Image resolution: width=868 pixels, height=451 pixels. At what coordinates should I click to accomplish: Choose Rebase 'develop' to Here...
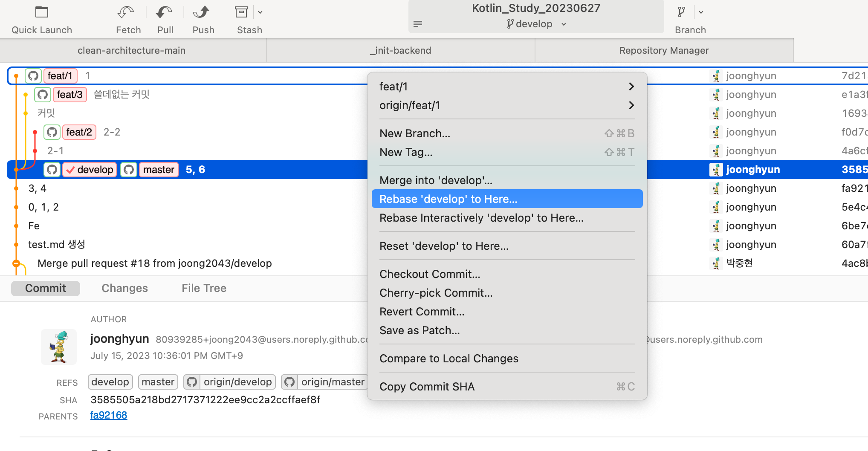click(x=507, y=199)
